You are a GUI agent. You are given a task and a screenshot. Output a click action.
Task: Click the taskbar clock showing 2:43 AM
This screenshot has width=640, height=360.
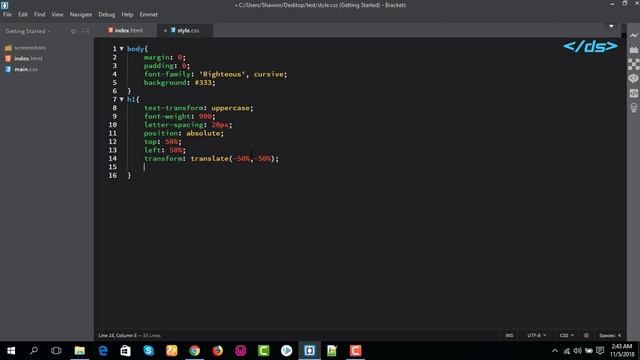tap(622, 351)
